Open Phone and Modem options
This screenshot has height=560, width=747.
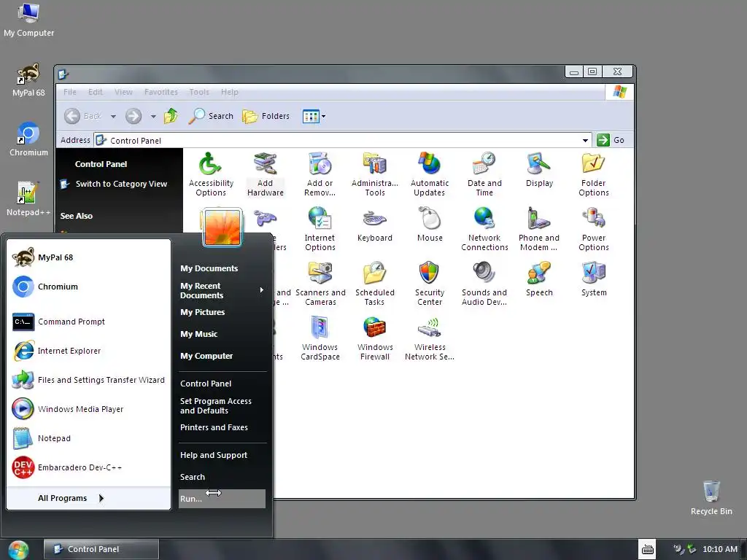pyautogui.click(x=539, y=229)
